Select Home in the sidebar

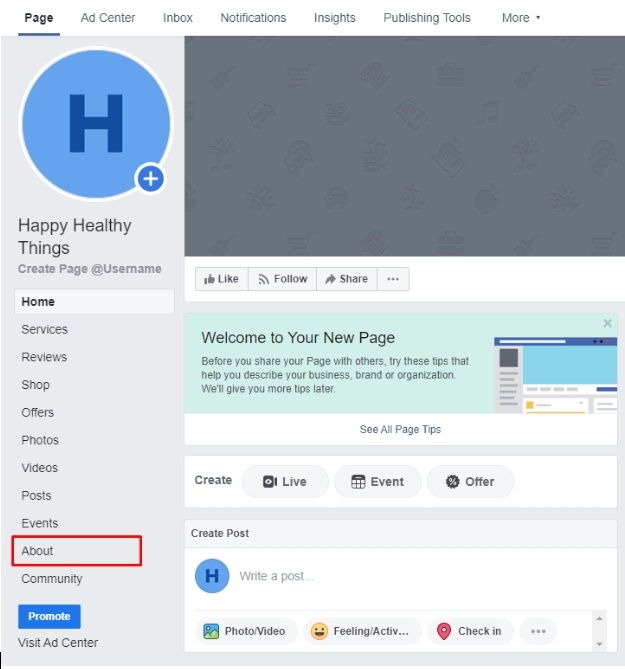tap(94, 302)
